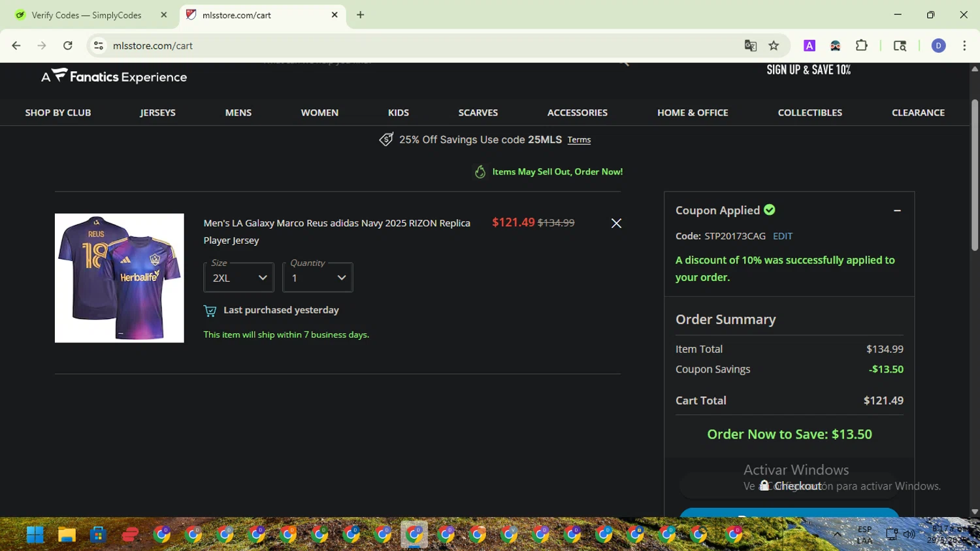
Task: Click the green Coupon Applied checkmark
Action: pos(770,210)
